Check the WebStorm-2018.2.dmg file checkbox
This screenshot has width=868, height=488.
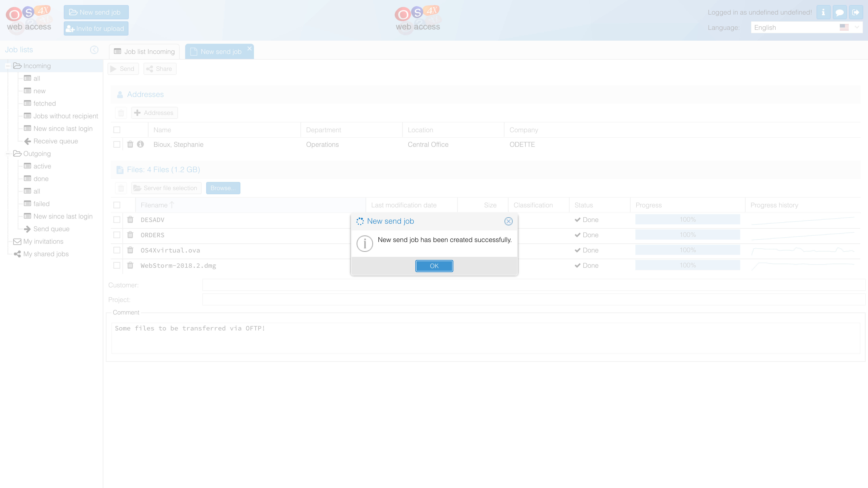pos(117,265)
